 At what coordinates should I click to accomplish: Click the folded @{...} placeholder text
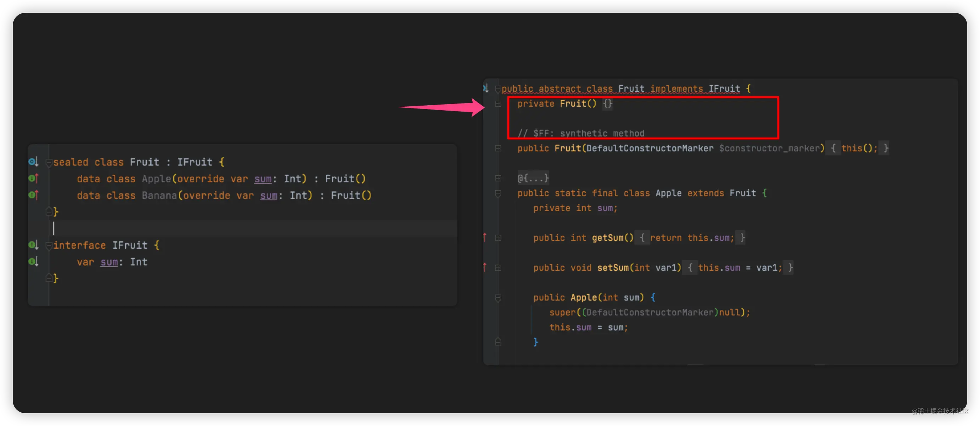pyautogui.click(x=533, y=178)
